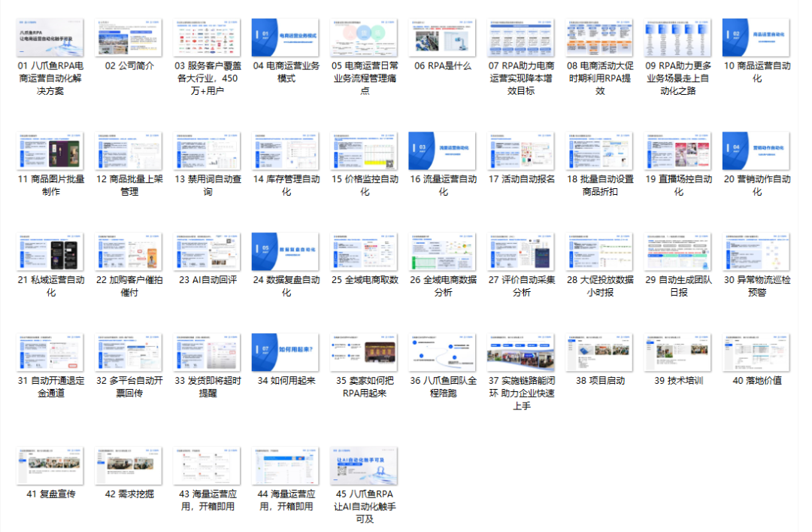Click the 18 批量自动设置商品折扣 thumbnail
The width and height of the screenshot is (812, 532).
[600, 151]
